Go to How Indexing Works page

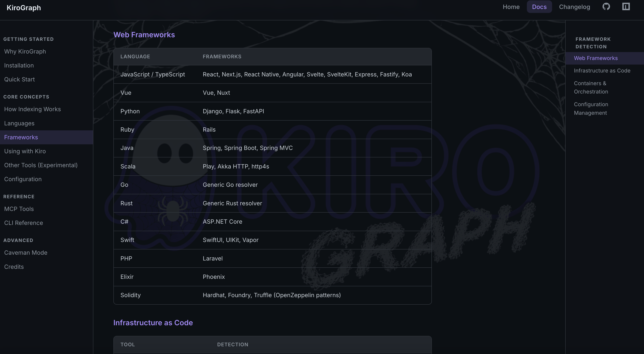[x=33, y=109]
